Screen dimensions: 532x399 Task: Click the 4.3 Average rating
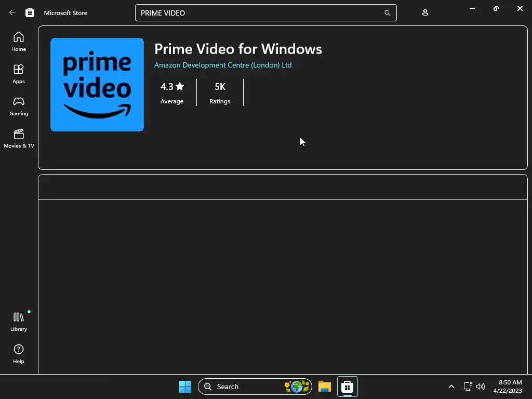[x=172, y=92]
